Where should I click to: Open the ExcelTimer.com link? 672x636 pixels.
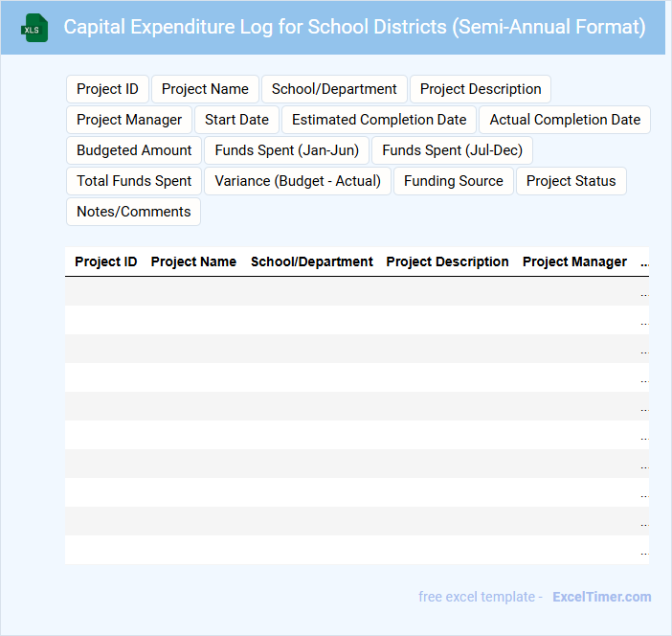[601, 597]
